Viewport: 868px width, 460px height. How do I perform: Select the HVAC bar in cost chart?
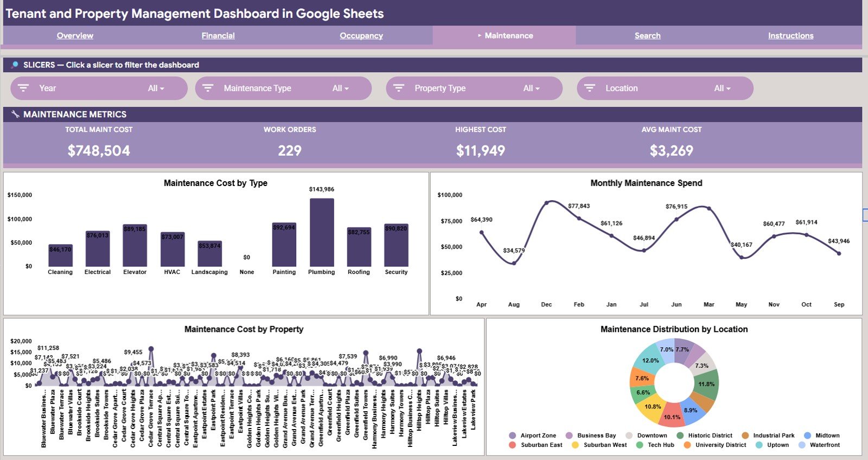[173, 249]
